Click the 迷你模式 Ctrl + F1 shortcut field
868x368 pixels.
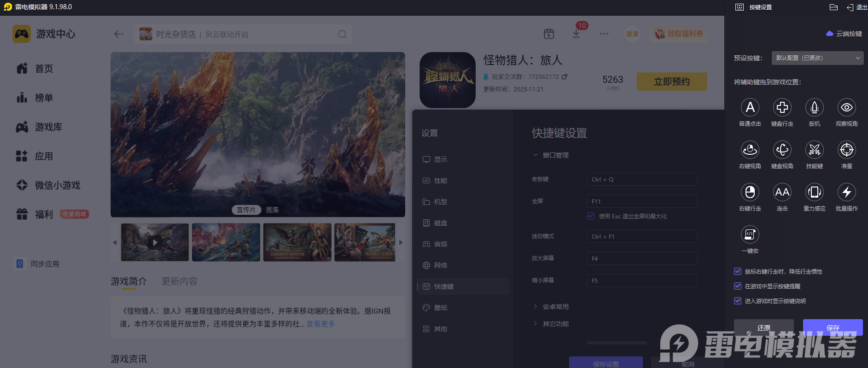(642, 236)
